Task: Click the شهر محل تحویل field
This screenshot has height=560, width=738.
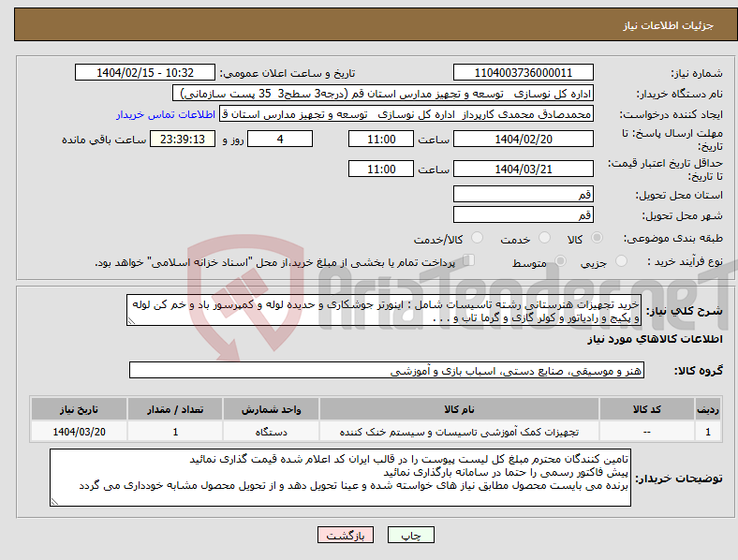Action: (523, 214)
